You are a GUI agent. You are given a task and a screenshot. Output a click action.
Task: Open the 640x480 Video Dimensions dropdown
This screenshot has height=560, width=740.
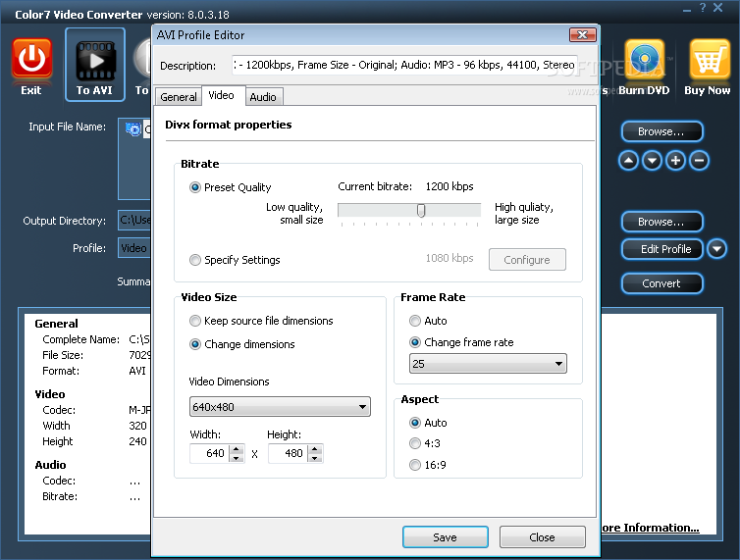[x=280, y=407]
